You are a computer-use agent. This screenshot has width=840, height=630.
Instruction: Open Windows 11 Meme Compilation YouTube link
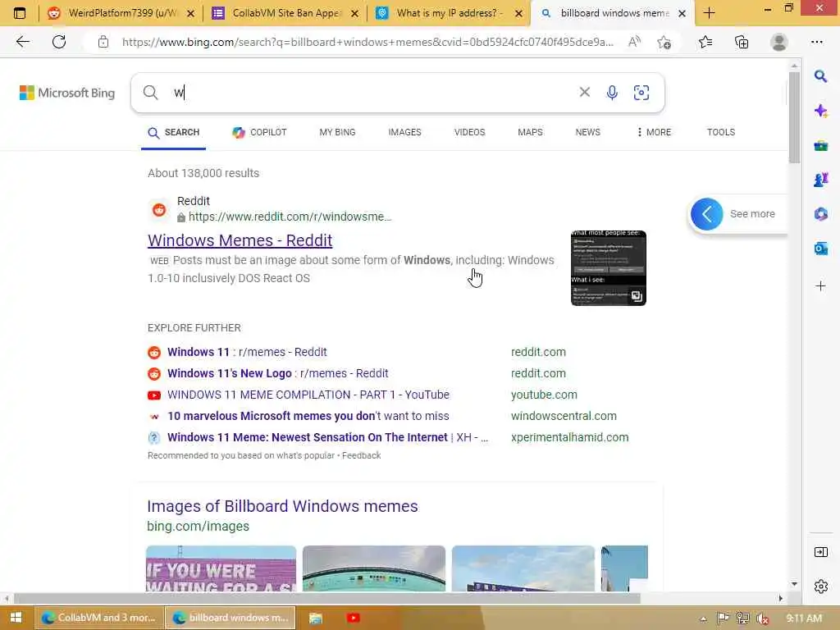click(x=308, y=395)
